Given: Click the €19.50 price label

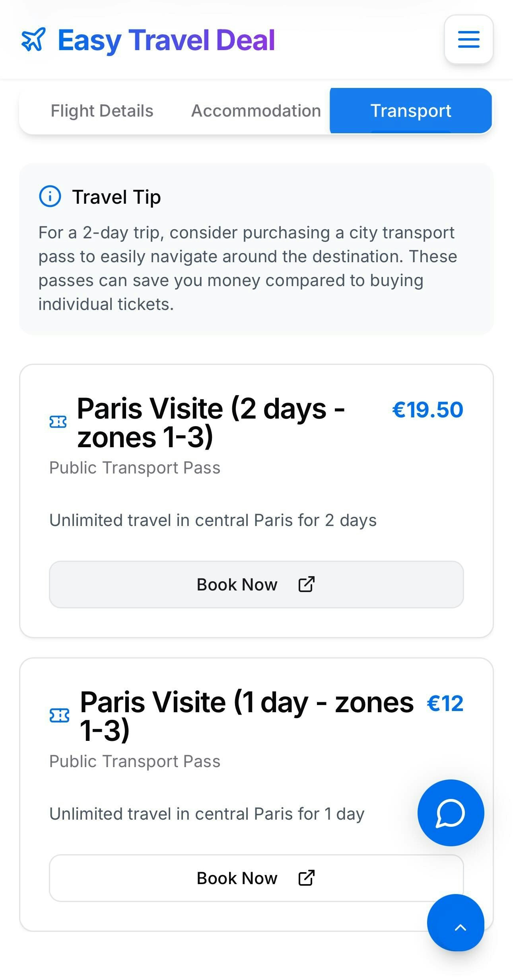Looking at the screenshot, I should coord(427,410).
